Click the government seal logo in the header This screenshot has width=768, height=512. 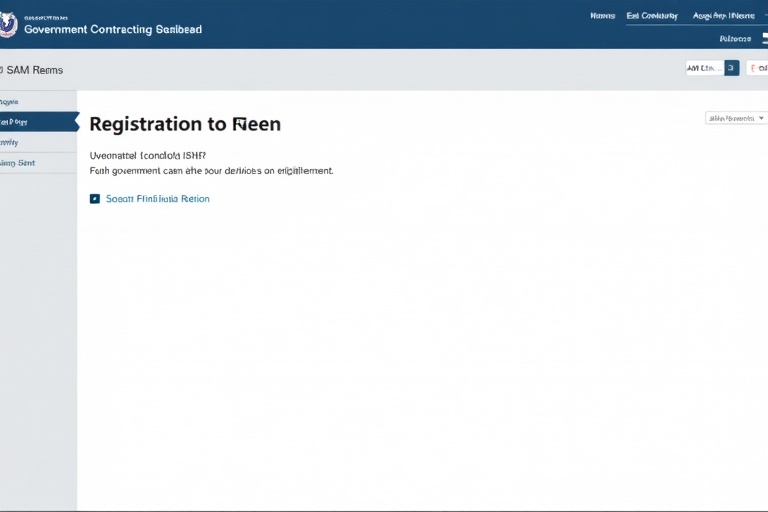point(7,24)
